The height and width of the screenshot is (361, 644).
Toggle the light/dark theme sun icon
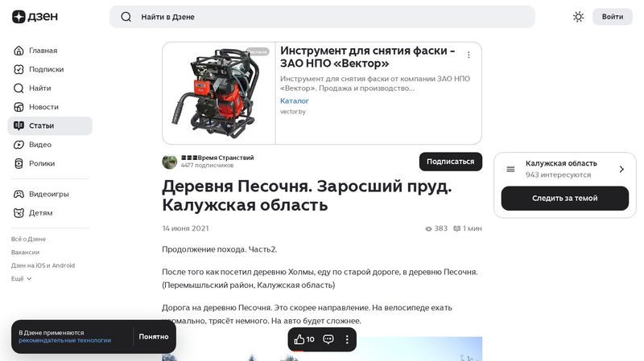578,17
